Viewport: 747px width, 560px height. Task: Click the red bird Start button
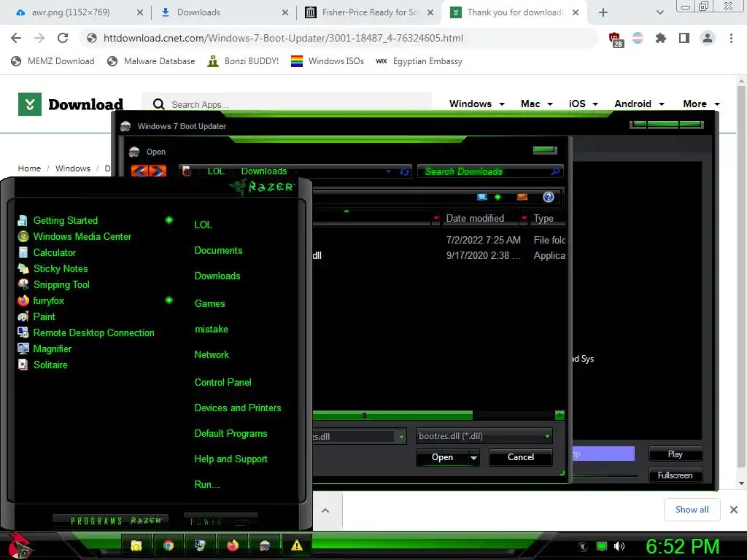pos(18,545)
